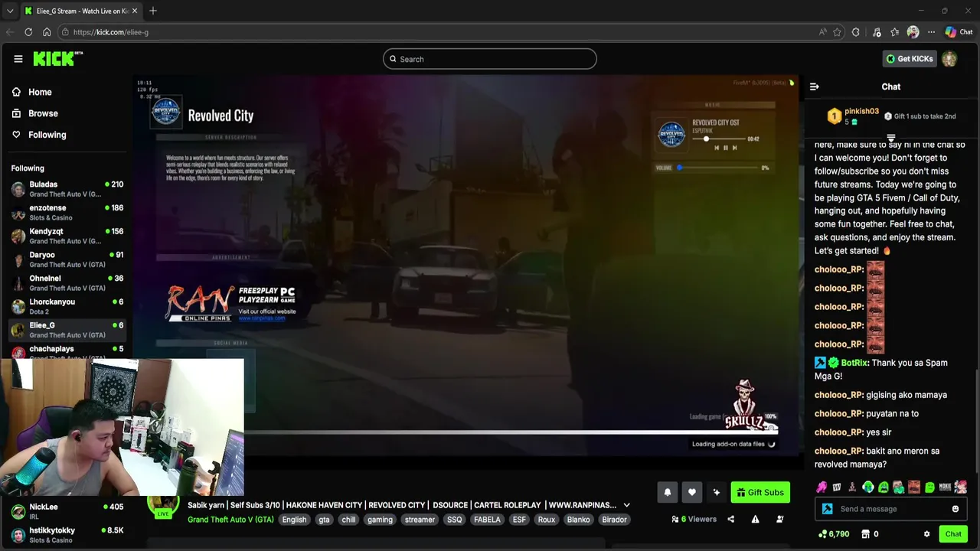The width and height of the screenshot is (980, 551).
Task: Open Daryoo channel in Following list
Action: [67, 259]
